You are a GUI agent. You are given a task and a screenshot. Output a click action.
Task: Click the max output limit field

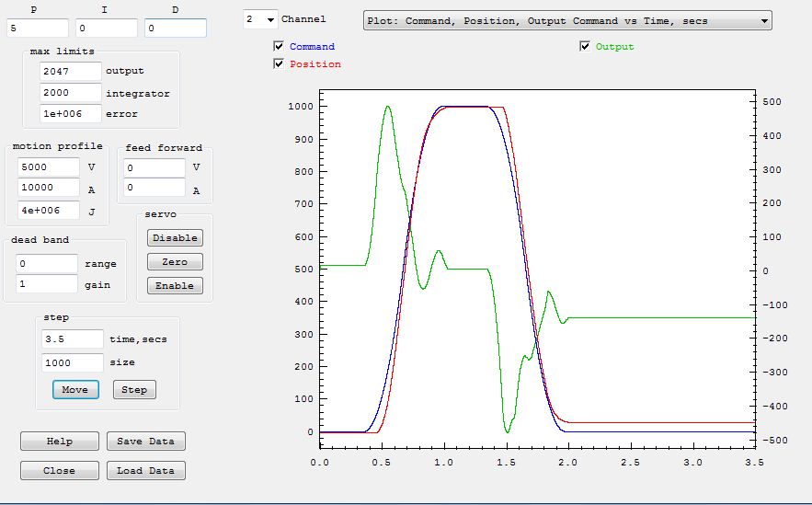click(x=70, y=71)
